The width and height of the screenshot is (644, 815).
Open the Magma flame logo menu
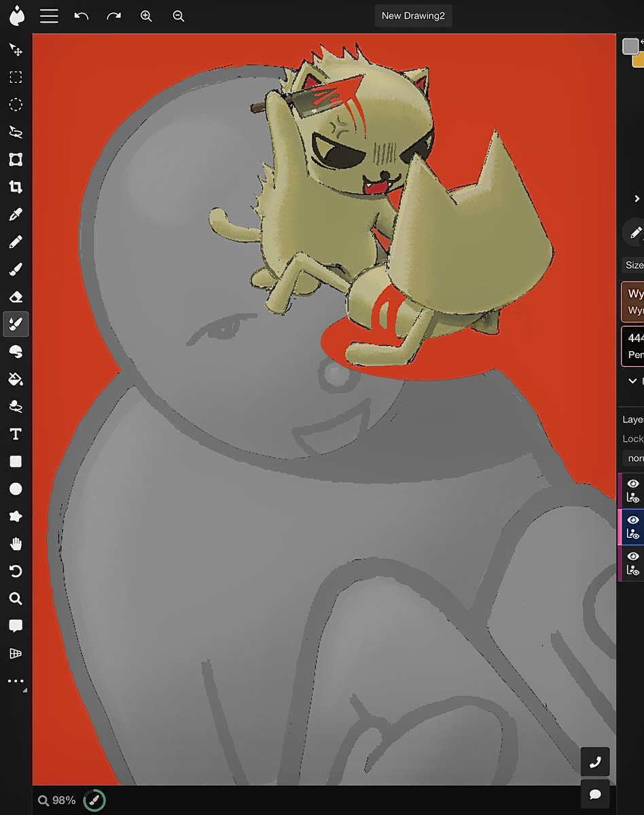(17, 16)
